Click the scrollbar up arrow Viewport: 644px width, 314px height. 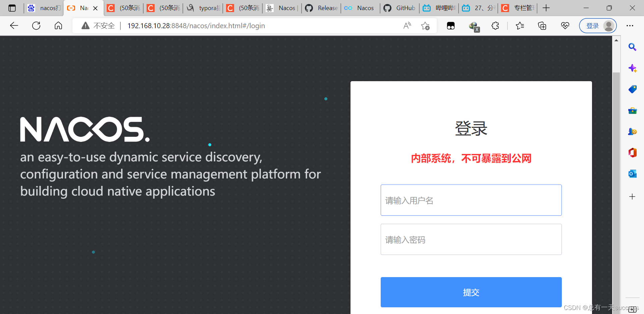pos(616,40)
